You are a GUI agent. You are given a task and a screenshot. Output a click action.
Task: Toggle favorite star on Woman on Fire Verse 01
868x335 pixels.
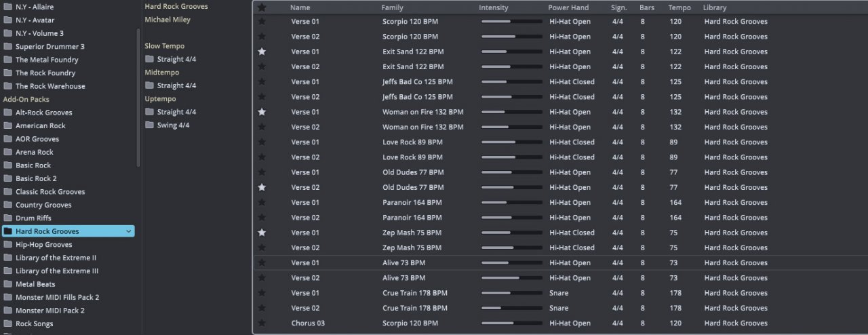pyautogui.click(x=262, y=112)
